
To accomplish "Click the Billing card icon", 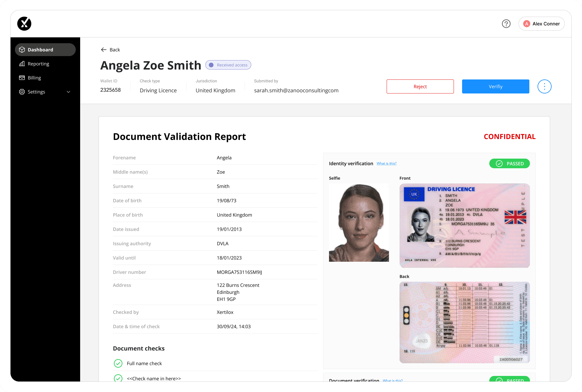I will 22,78.
